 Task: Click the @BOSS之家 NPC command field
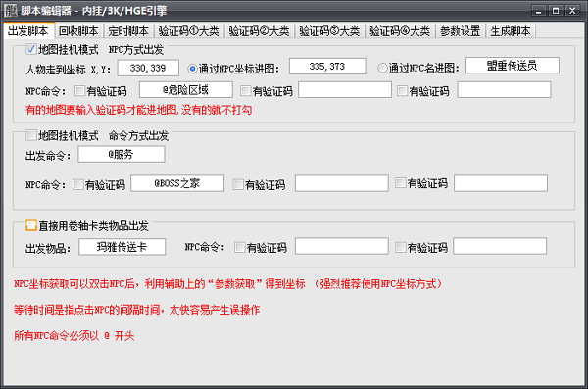177,183
